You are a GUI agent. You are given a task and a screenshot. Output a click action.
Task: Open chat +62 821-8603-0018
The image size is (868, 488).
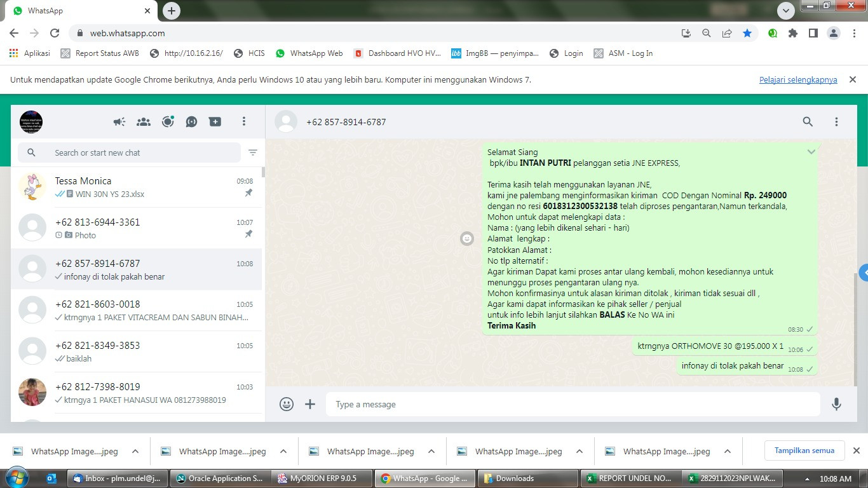coord(136,310)
